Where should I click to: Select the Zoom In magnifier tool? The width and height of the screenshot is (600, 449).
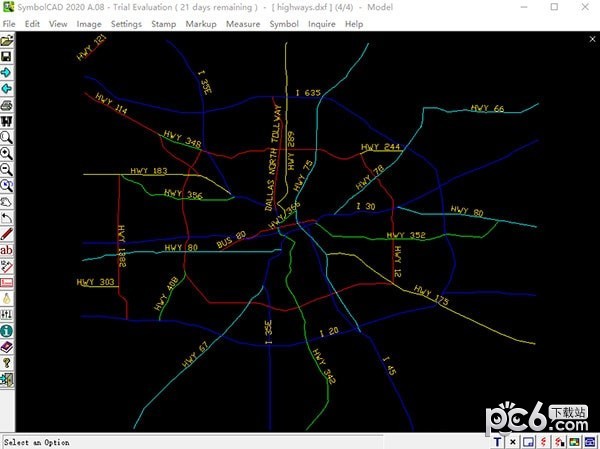[x=7, y=153]
